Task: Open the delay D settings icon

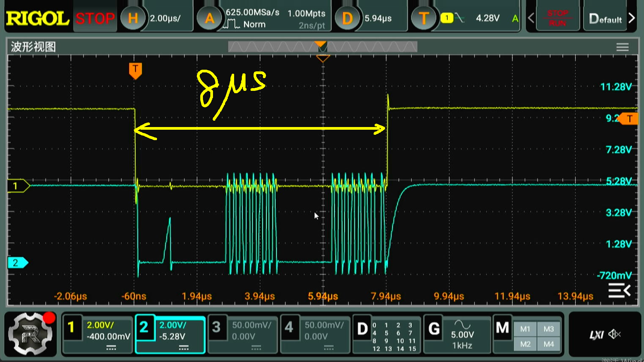Action: 347,18
